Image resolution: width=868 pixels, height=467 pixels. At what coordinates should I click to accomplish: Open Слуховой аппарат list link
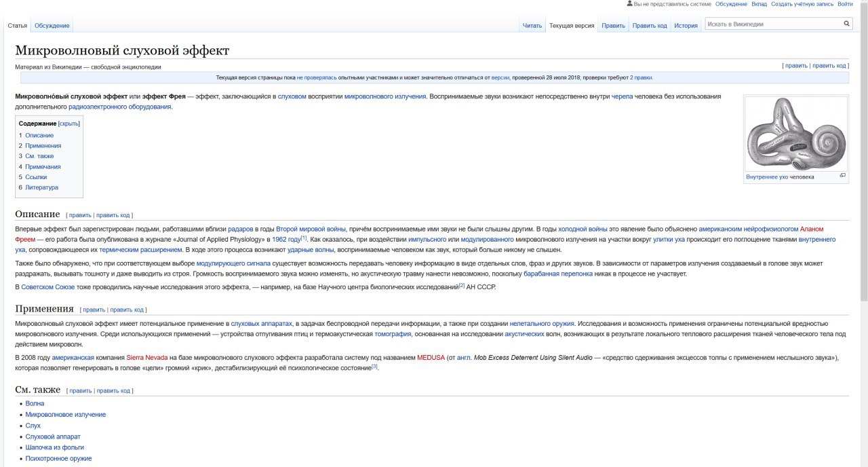coord(53,436)
